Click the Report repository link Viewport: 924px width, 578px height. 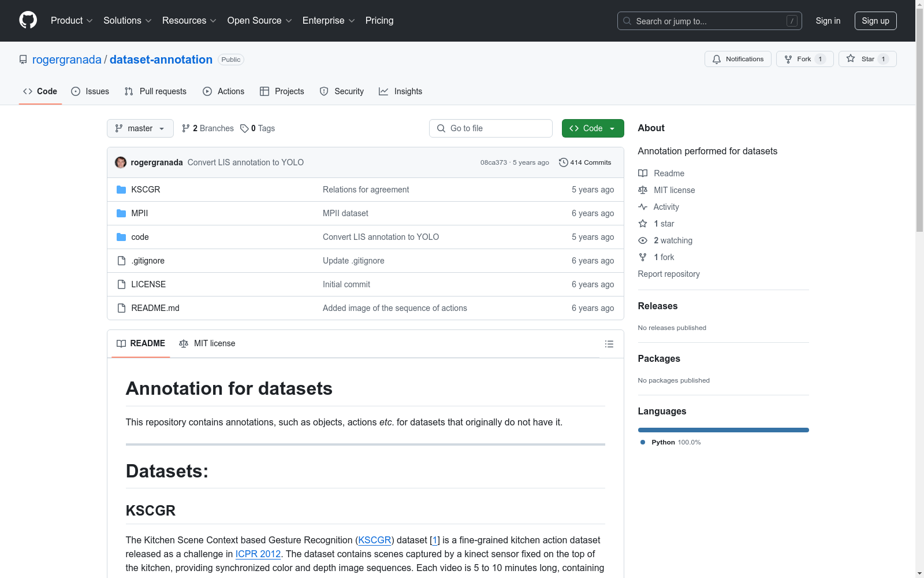(x=669, y=274)
